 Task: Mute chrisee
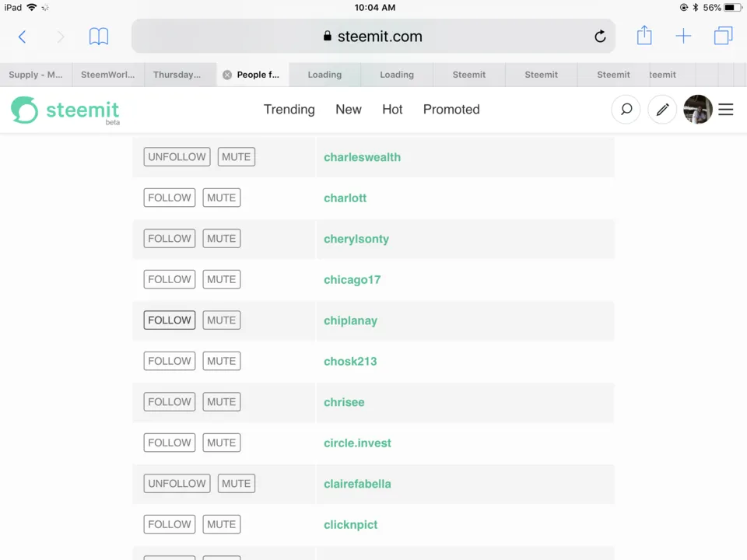222,402
